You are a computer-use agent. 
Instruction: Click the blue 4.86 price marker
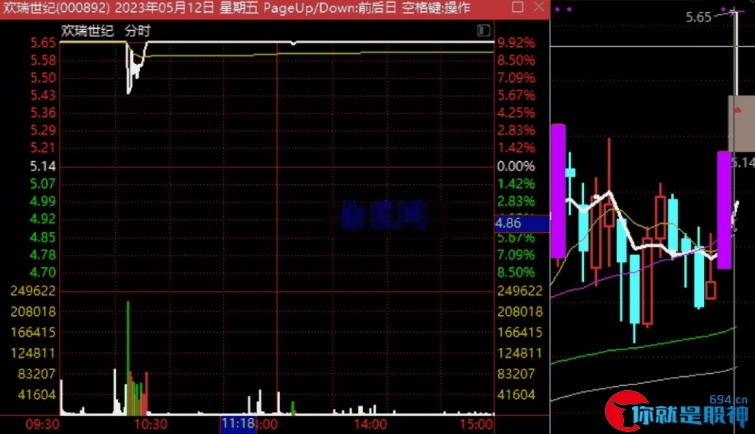tap(521, 223)
